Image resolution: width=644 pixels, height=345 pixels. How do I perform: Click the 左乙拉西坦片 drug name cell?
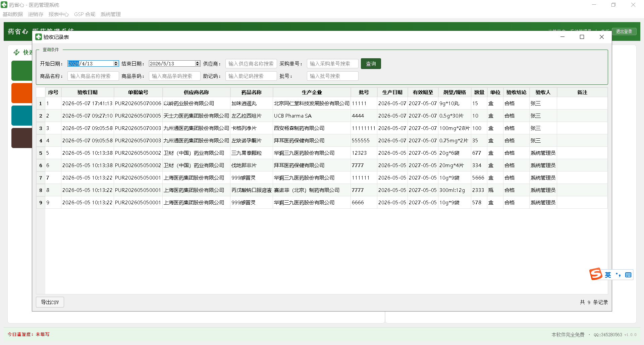pos(251,116)
